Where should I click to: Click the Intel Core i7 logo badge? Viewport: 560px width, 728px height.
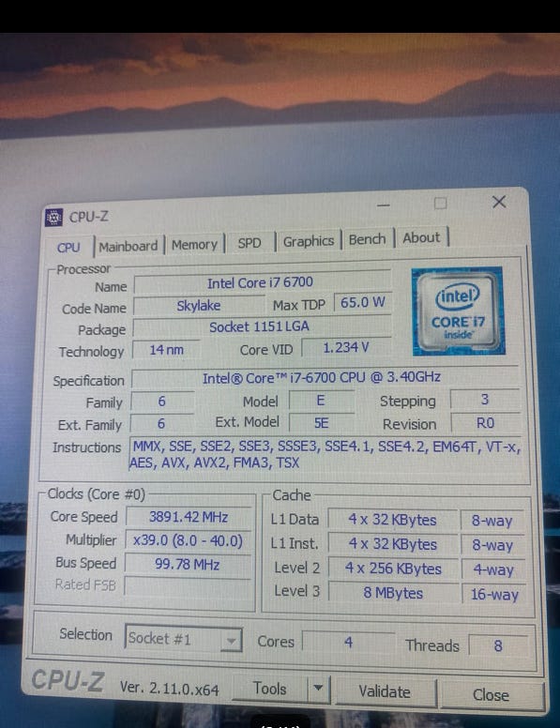pos(458,311)
